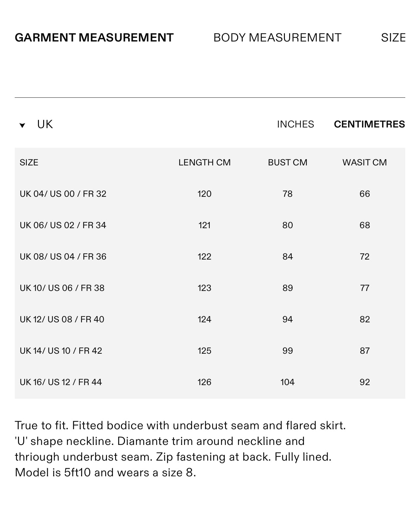Click the SIZE column header
420x510 pixels.
[x=29, y=162]
